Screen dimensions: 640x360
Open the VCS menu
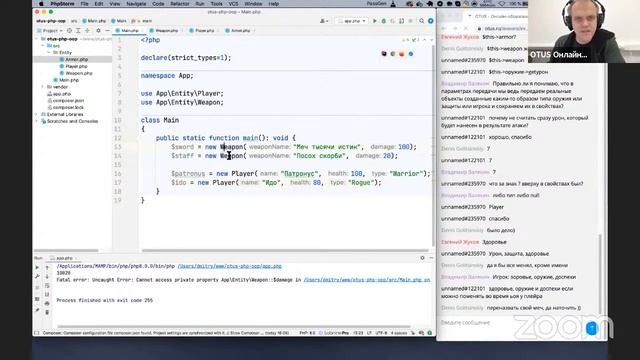(233, 4)
